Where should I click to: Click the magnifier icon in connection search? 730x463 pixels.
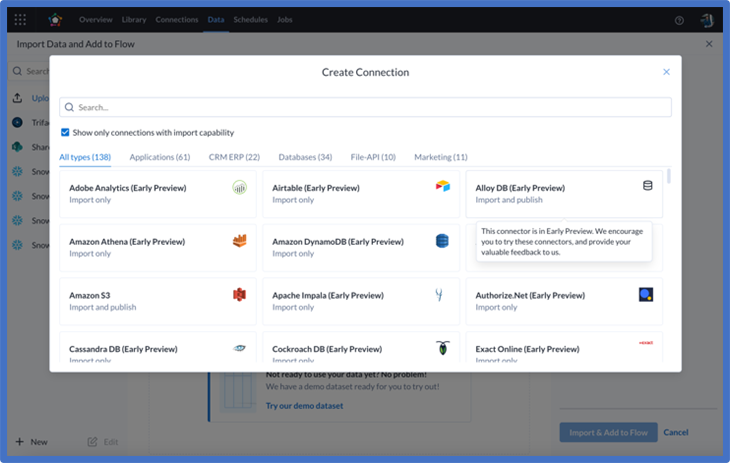point(69,107)
